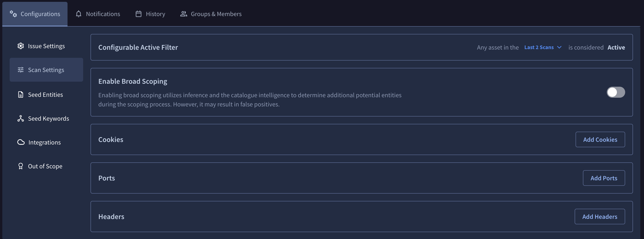Click the Add Cookies button

tap(600, 140)
